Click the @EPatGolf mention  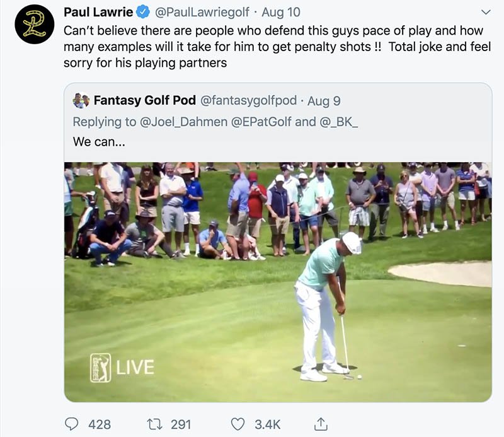(x=261, y=122)
